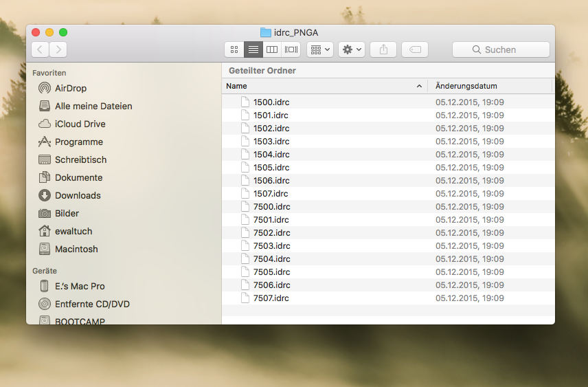Select file 7506.idrc
588x387 pixels.
click(x=388, y=285)
